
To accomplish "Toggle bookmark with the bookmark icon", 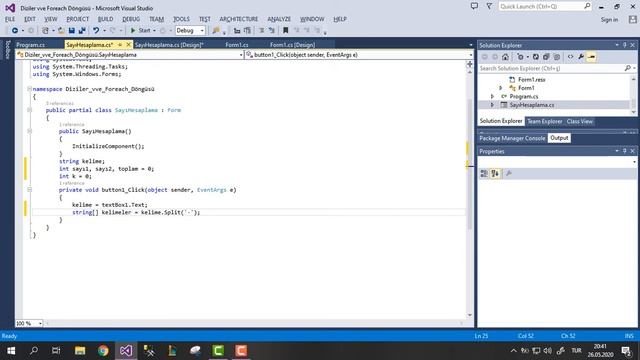I will click(x=286, y=31).
